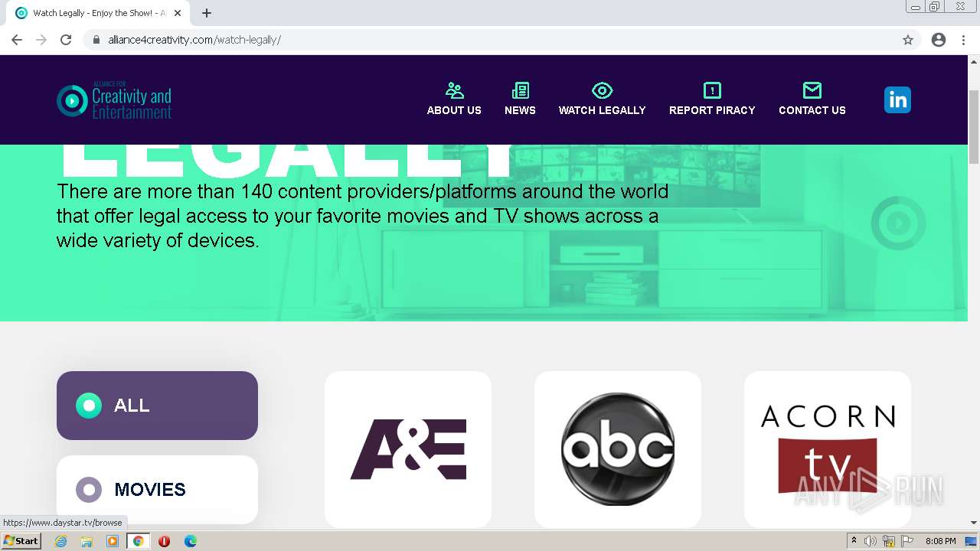
Task: Open the A&E provider card
Action: (408, 449)
